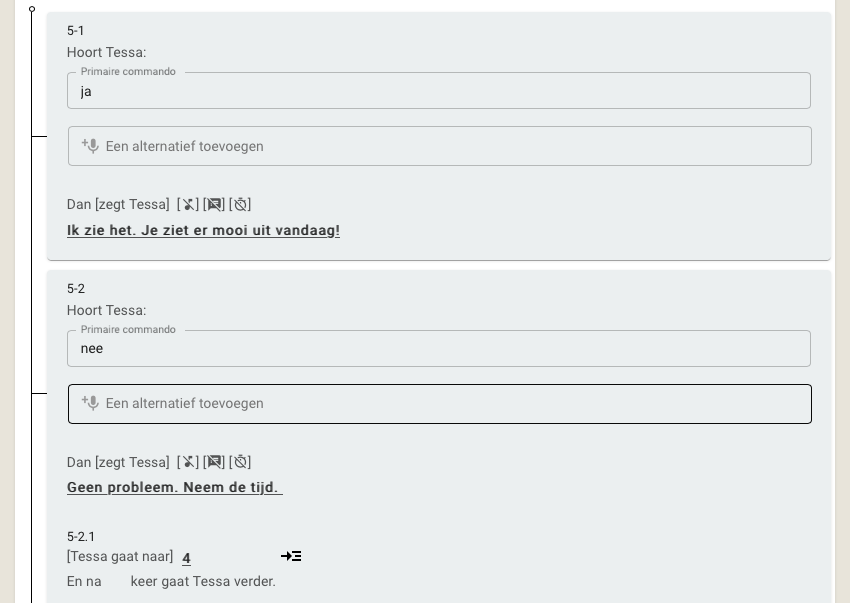The width and height of the screenshot is (850, 603).
Task: Edit reply 'Geen probleem. Neem de tijd.'
Action: coord(175,487)
